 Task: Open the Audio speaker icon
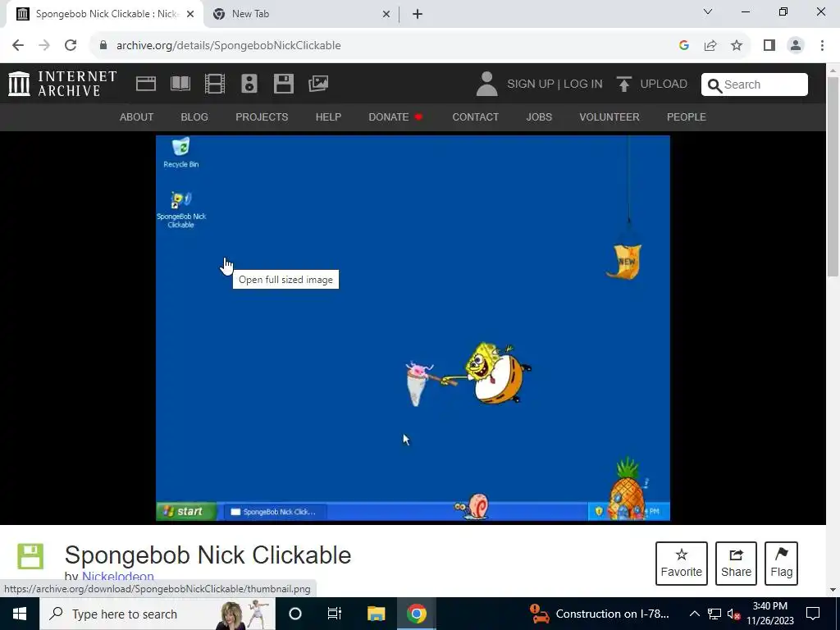(x=249, y=84)
